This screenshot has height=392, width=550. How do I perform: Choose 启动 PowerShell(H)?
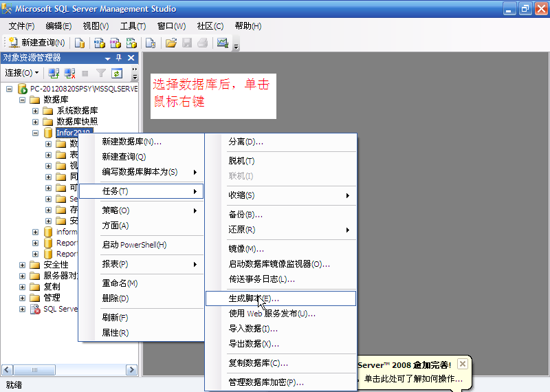[142, 245]
